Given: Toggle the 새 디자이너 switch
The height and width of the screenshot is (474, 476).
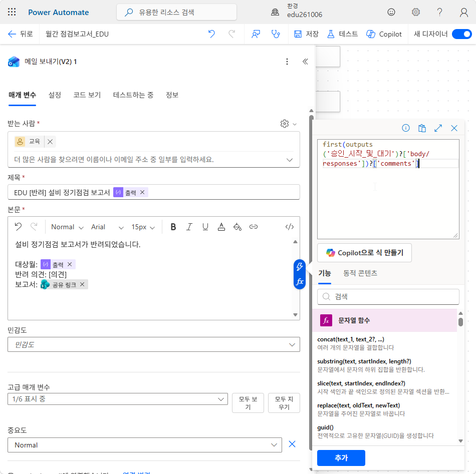Looking at the screenshot, I should click(461, 34).
